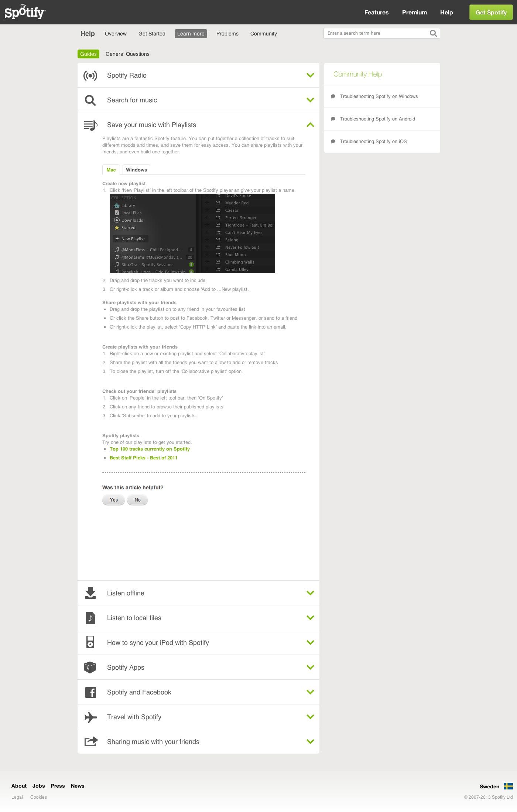Click the Swedish flag icon in footer
The height and width of the screenshot is (812, 517).
tap(508, 786)
